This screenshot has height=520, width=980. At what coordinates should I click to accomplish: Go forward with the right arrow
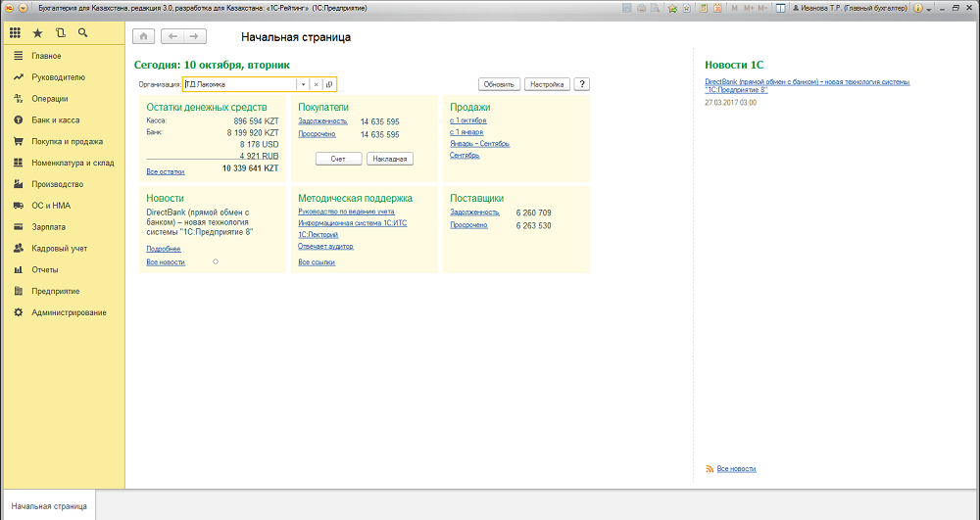194,37
